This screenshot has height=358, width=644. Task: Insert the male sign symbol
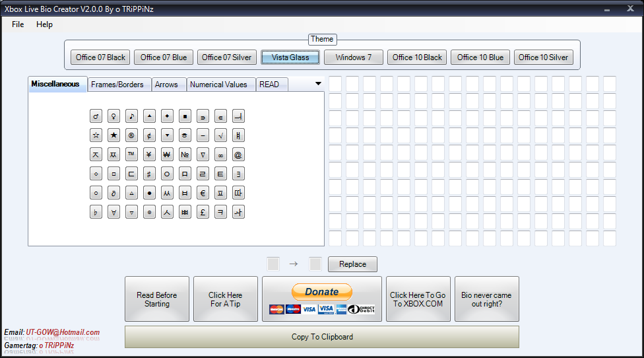pos(96,116)
